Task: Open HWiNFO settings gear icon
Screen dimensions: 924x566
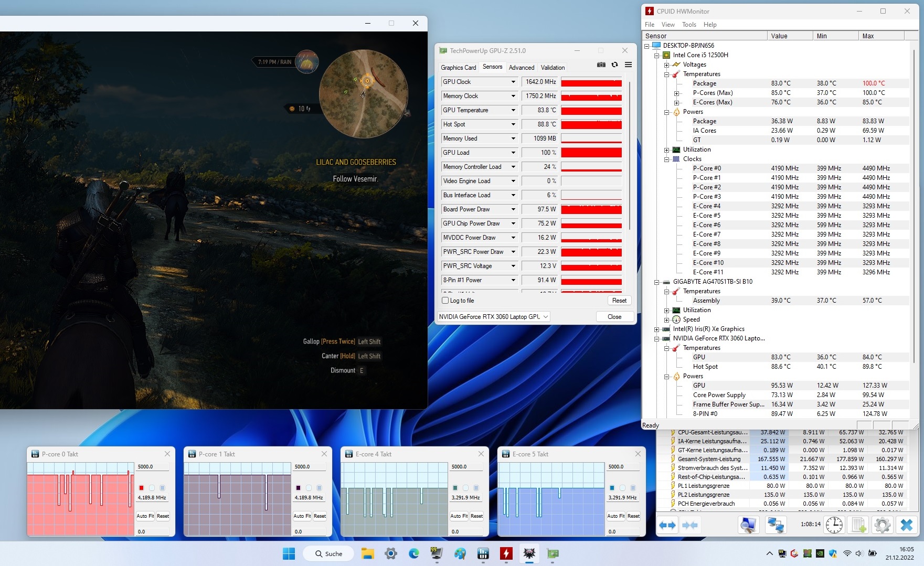Action: tap(882, 525)
